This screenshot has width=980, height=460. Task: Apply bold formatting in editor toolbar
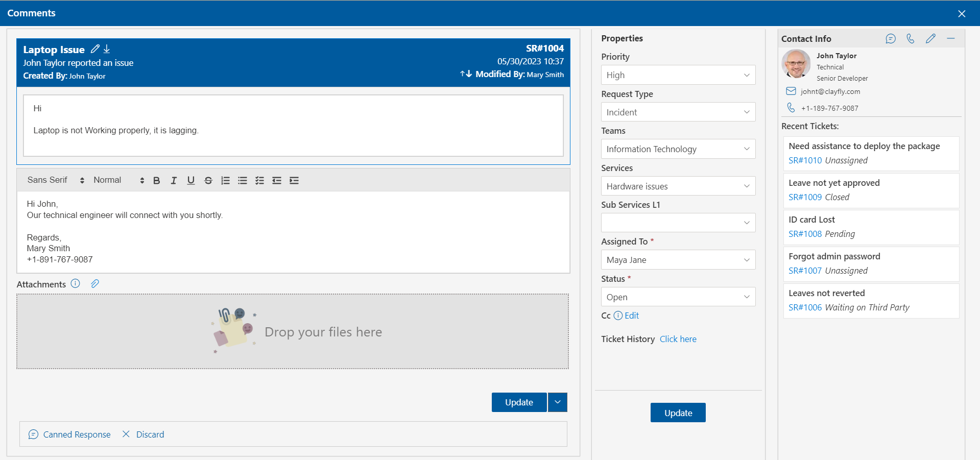click(x=157, y=180)
